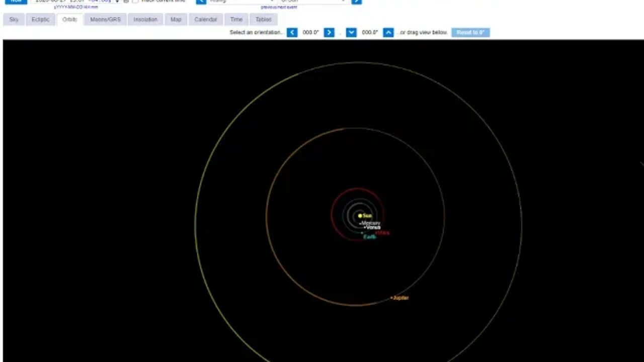Rotate orientation left with first arrow
The image size is (644, 362).
click(x=292, y=33)
